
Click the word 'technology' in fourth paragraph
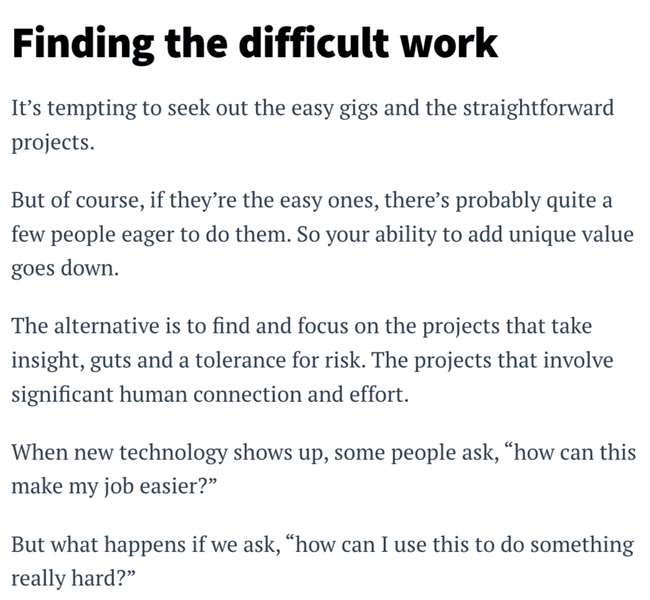(x=174, y=453)
